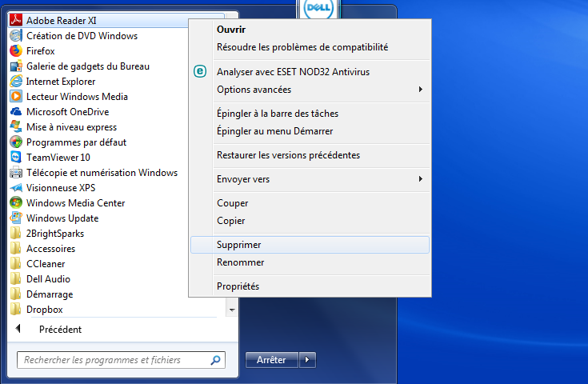The image size is (588, 384).
Task: Click the Dell logo on the desktop
Action: click(x=318, y=8)
